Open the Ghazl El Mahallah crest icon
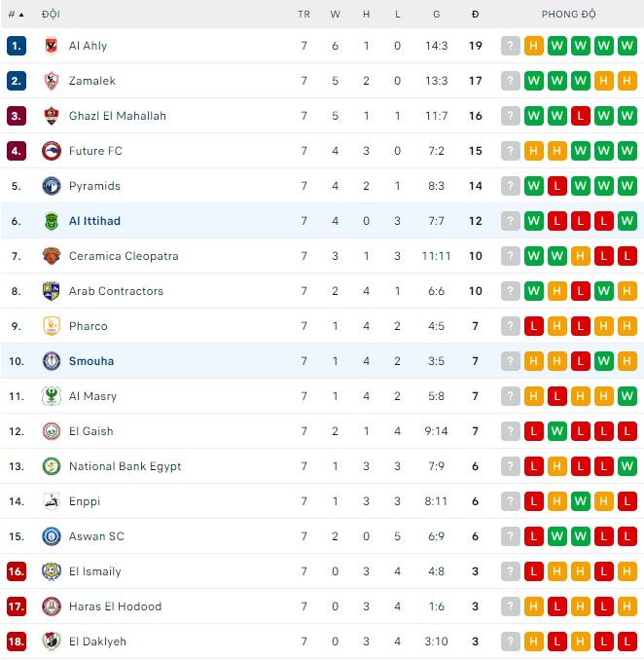The image size is (644, 660). click(x=52, y=116)
